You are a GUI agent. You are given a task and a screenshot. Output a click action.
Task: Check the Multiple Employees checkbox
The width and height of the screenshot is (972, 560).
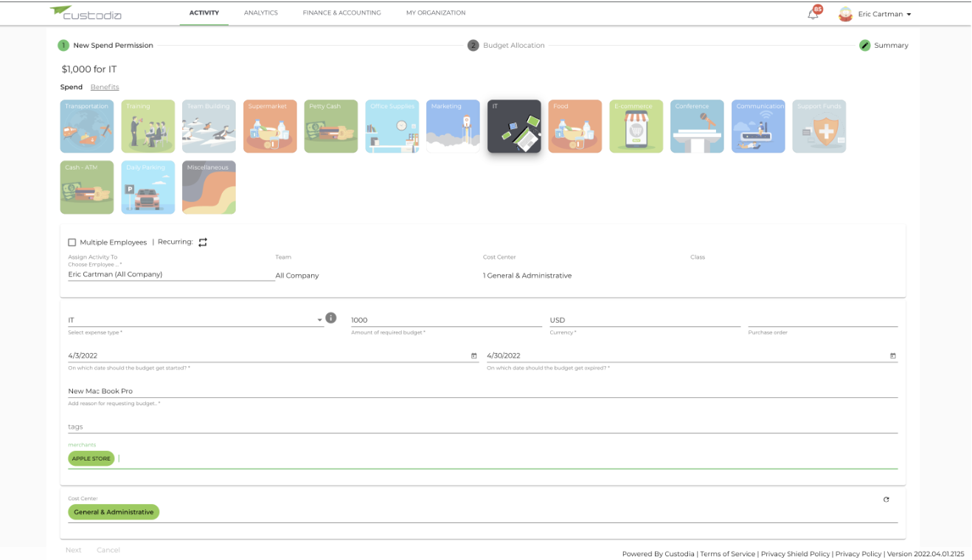point(72,242)
